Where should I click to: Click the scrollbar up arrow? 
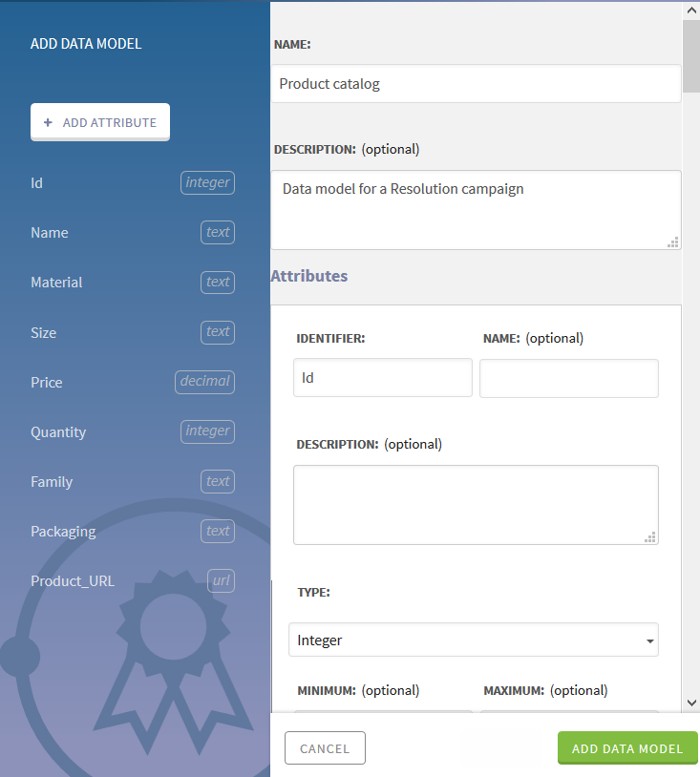coord(691,10)
